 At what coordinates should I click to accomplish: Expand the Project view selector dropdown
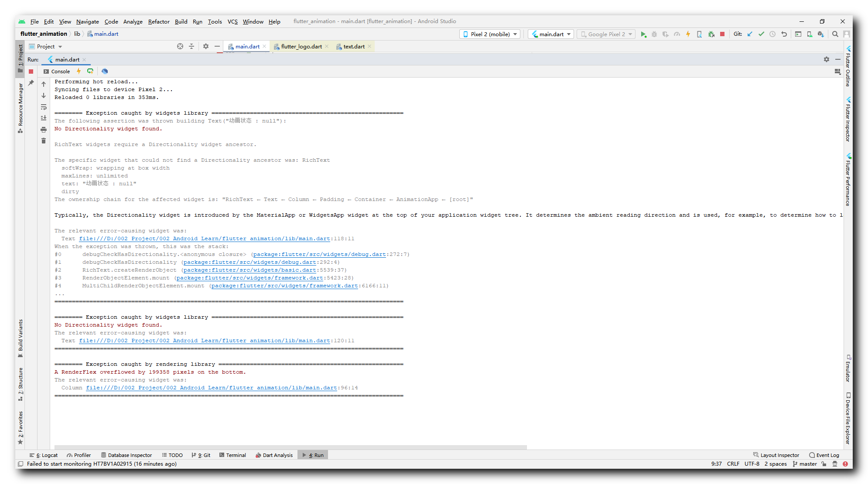(x=60, y=47)
